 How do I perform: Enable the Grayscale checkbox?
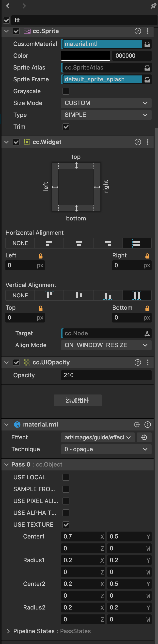click(66, 91)
